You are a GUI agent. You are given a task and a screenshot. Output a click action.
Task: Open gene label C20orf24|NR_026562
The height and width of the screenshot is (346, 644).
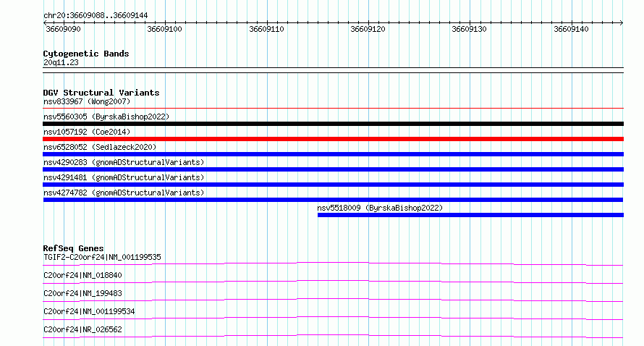[82, 329]
